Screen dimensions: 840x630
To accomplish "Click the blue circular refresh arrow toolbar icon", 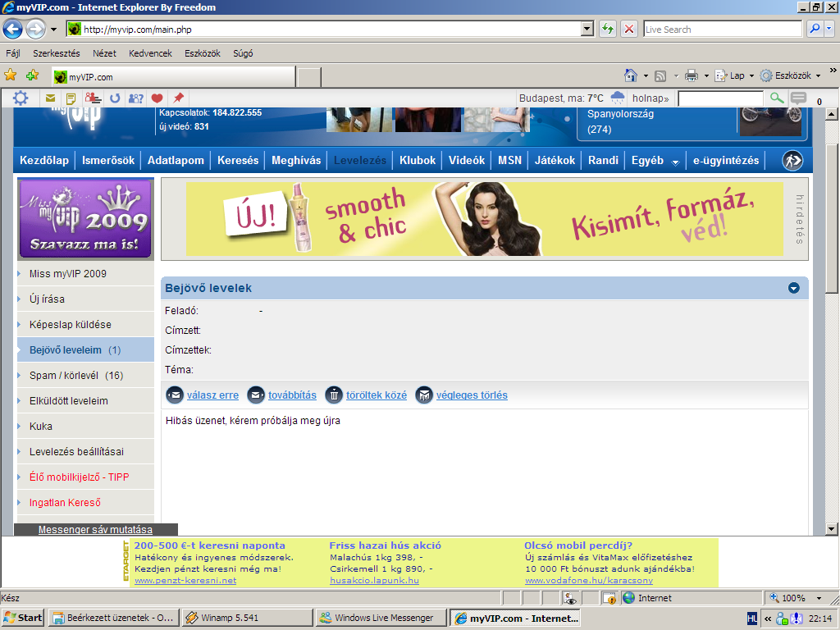I will pos(115,98).
